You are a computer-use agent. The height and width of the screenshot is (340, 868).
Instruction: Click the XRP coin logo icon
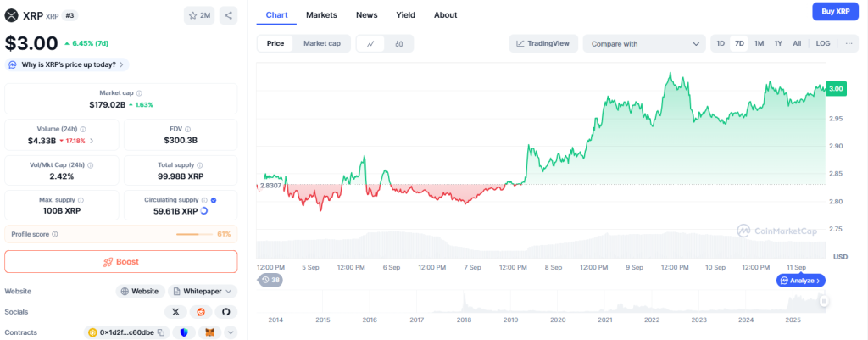11,15
